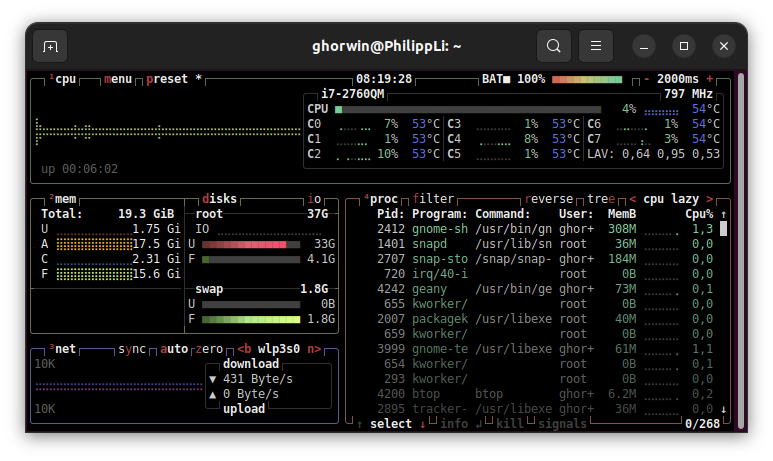Select next network interface after wlp3s0
The image size is (773, 461).
click(x=315, y=349)
